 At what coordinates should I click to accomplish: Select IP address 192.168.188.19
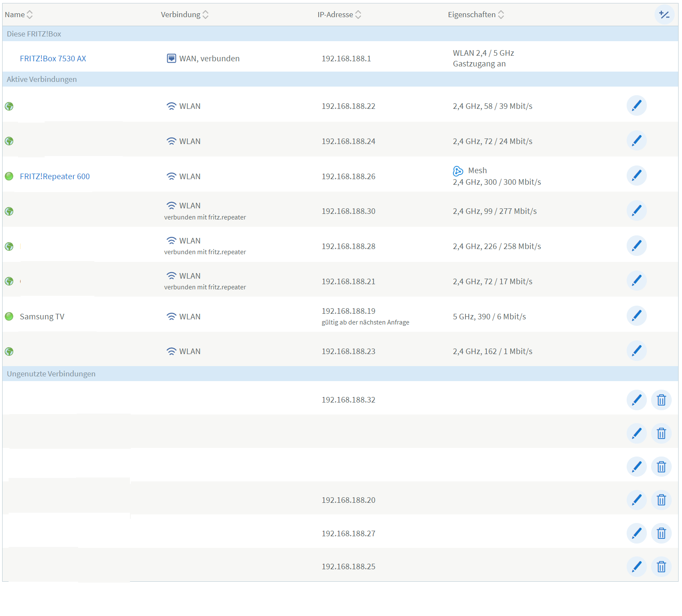pyautogui.click(x=348, y=311)
